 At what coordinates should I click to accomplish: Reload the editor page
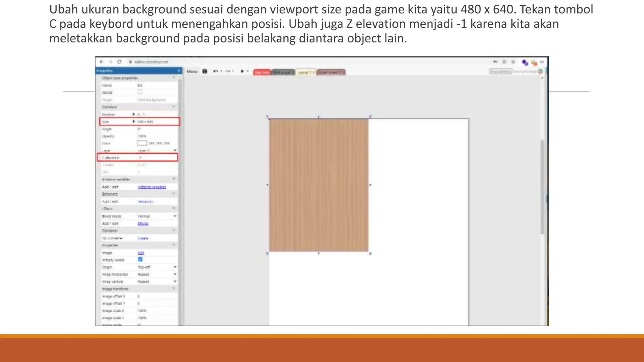point(119,62)
